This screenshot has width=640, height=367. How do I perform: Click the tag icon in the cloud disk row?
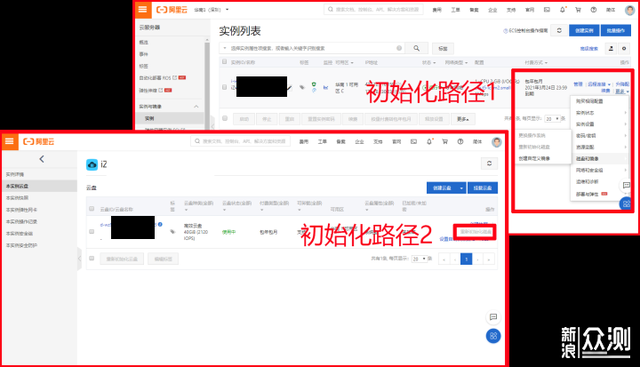(x=173, y=231)
